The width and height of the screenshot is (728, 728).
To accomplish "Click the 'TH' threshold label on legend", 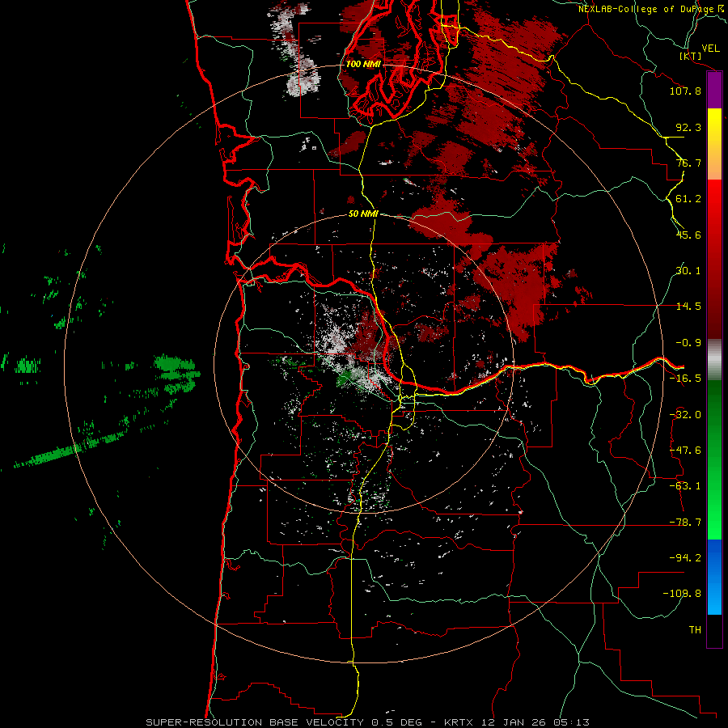I will [x=695, y=629].
